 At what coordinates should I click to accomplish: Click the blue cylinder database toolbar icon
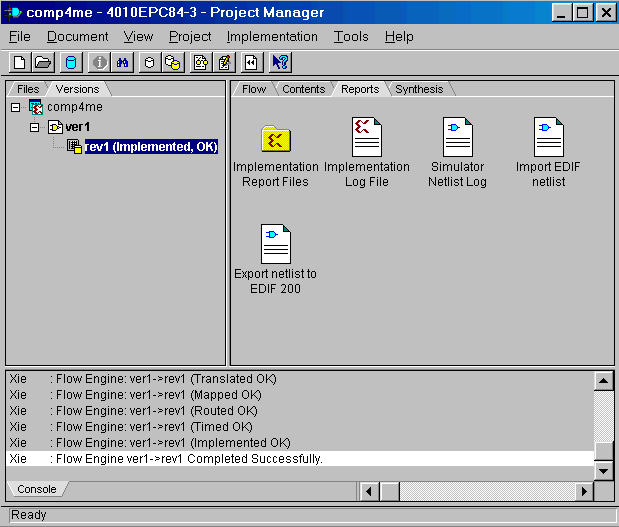[71, 62]
